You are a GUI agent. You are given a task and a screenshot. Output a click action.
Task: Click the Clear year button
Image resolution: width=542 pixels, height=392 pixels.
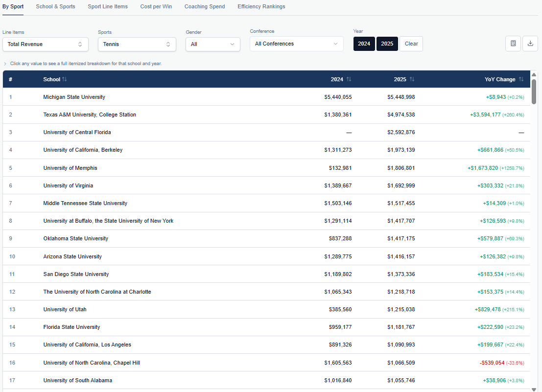pos(411,44)
